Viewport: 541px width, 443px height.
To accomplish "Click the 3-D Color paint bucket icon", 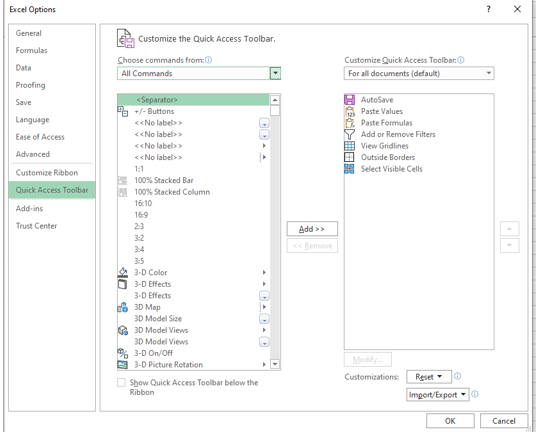I will click(x=123, y=272).
